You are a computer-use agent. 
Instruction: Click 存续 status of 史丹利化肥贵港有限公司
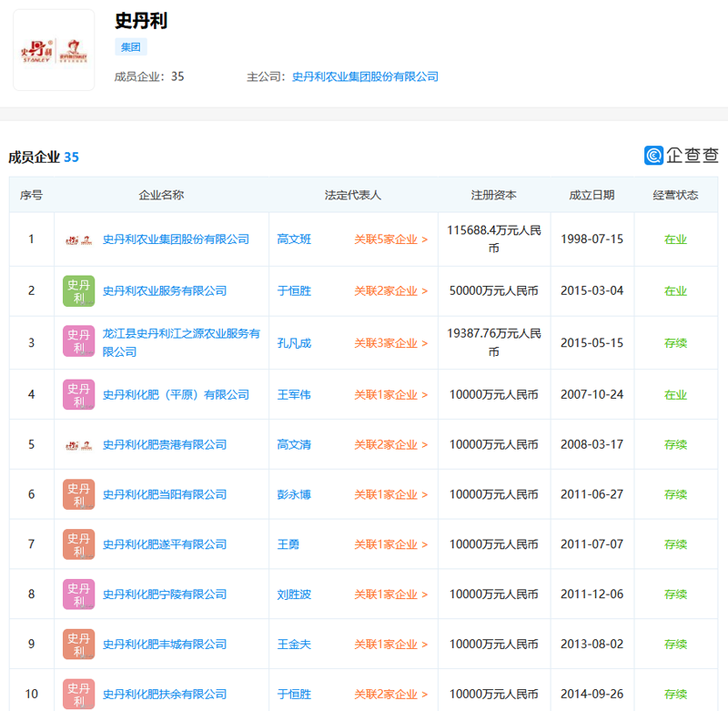click(x=675, y=445)
